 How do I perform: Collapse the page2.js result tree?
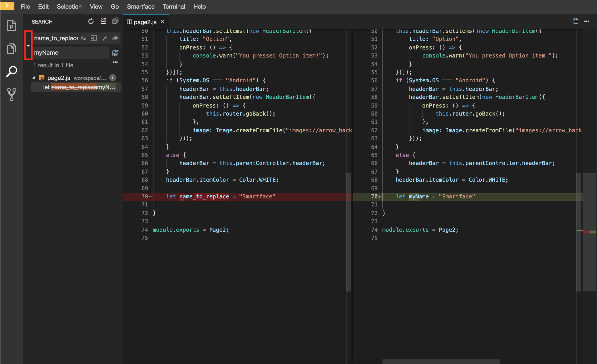click(x=34, y=78)
